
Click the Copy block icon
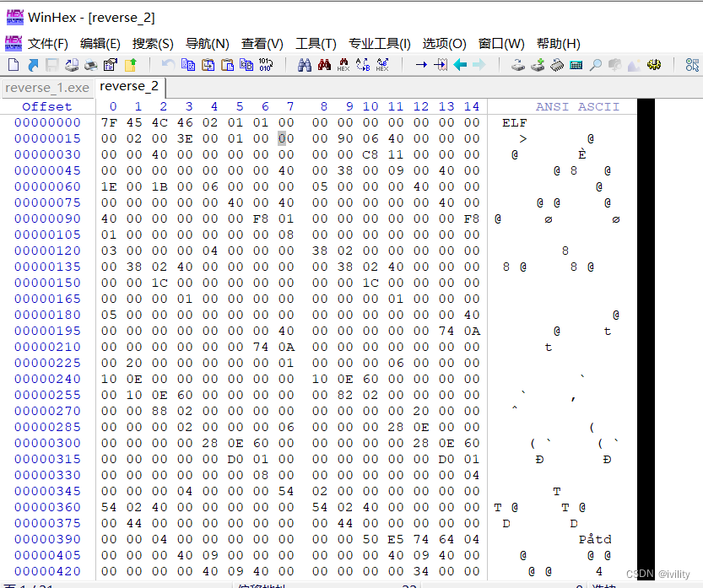pos(188,65)
